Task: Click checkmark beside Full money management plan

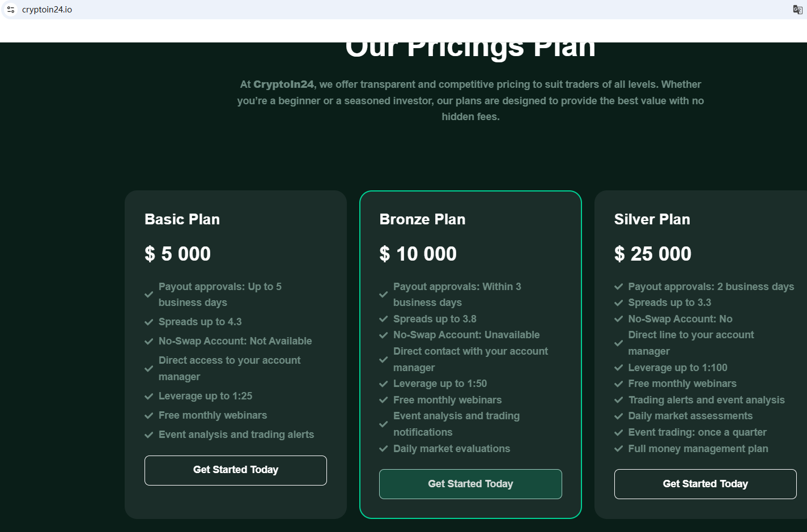Action: point(619,449)
